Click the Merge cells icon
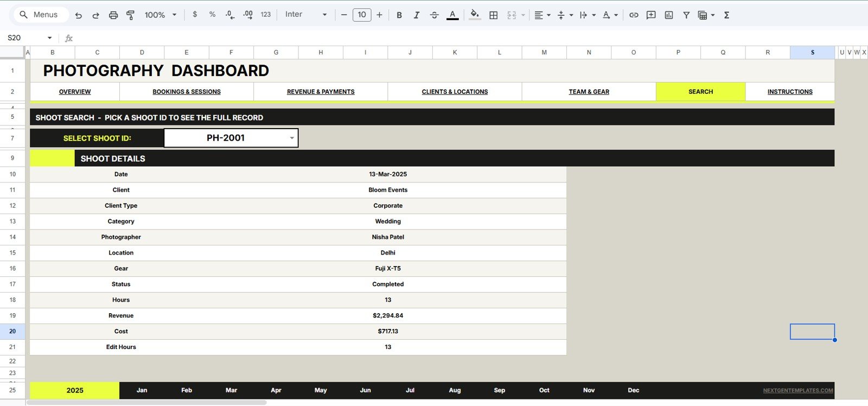The image size is (868, 406). click(x=512, y=15)
